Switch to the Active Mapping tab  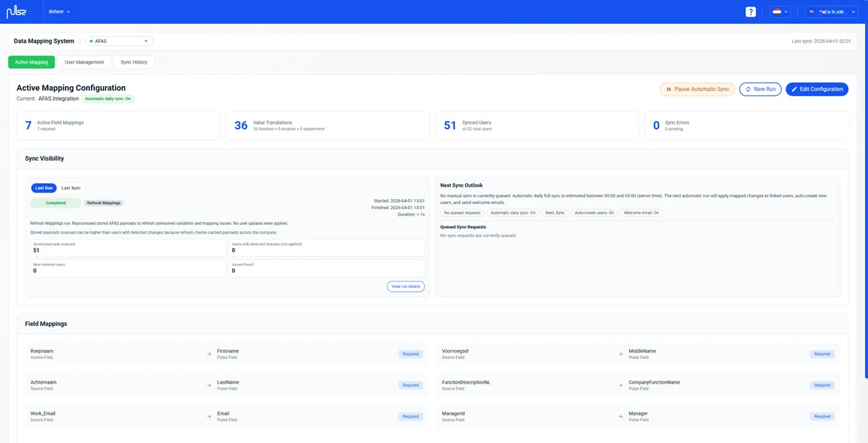coord(32,62)
